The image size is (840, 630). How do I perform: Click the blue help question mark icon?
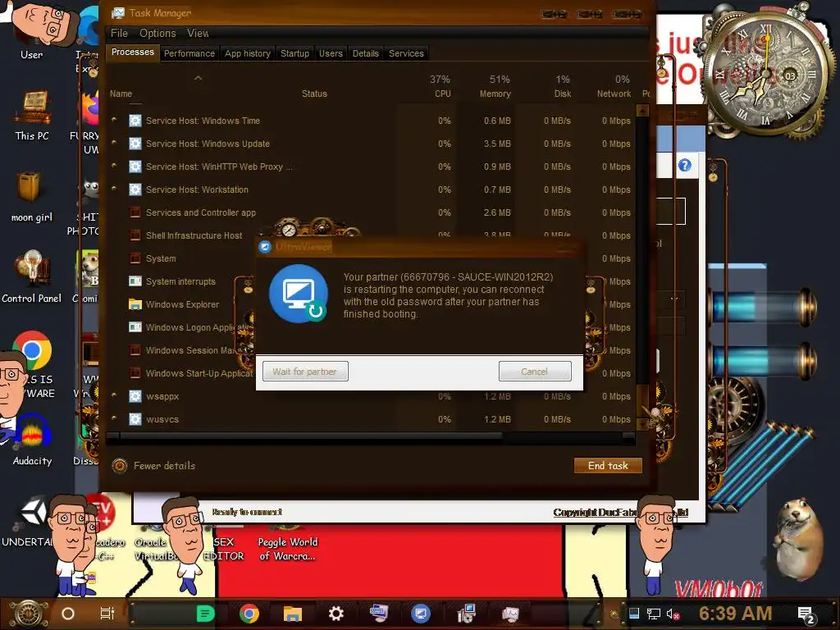coord(685,165)
